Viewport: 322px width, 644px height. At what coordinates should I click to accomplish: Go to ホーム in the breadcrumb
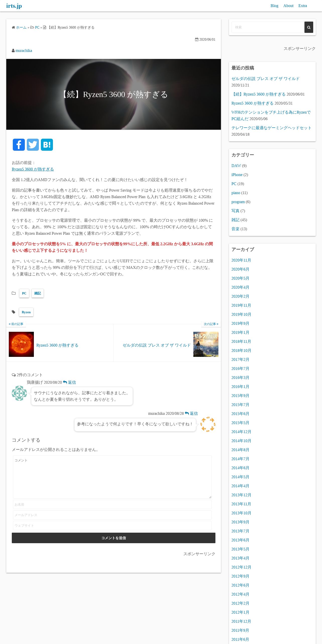click(21, 28)
